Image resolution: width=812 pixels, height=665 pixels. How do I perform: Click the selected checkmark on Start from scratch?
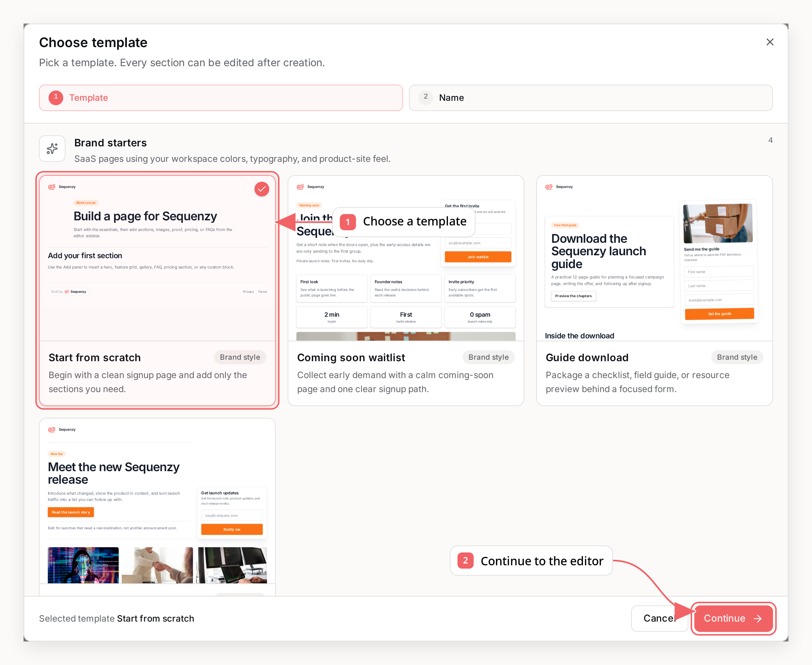[261, 189]
